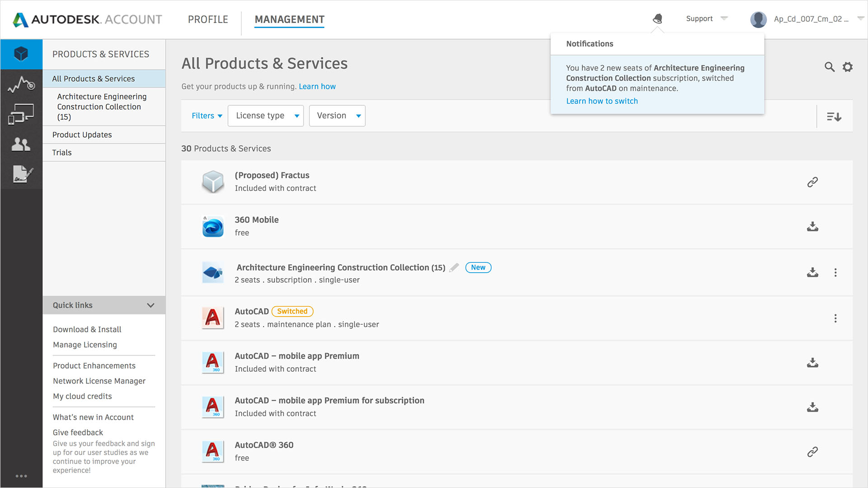Open the Ap_Cd_007_Cm_02 account dropdown

(819, 19)
